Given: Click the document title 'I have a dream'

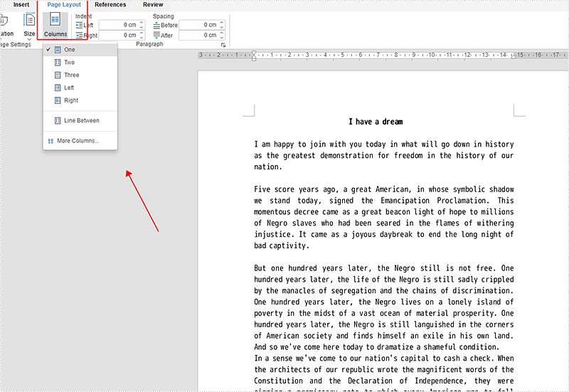Looking at the screenshot, I should (x=376, y=122).
